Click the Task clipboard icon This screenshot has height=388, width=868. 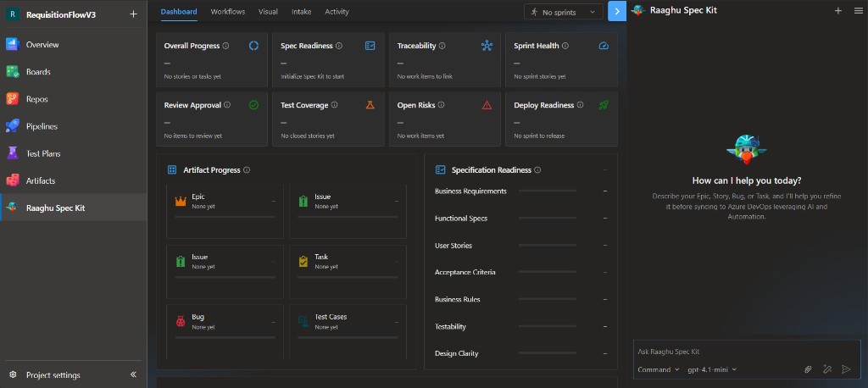point(303,261)
